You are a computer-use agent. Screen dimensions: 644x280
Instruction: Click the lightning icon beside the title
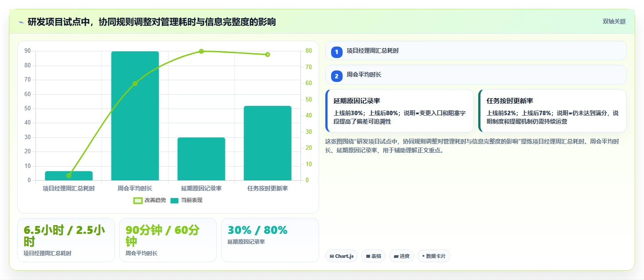coord(21,22)
